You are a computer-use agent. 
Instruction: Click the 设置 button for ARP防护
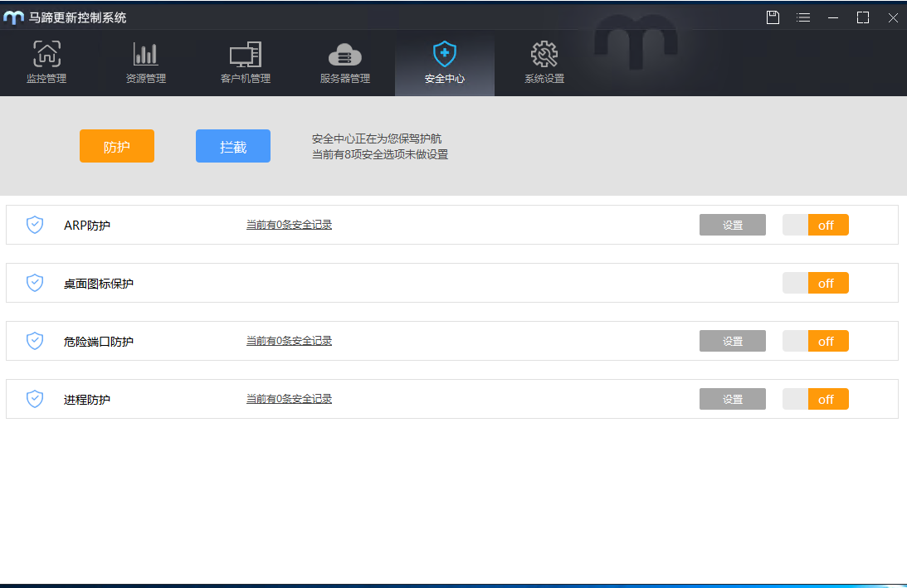(732, 224)
